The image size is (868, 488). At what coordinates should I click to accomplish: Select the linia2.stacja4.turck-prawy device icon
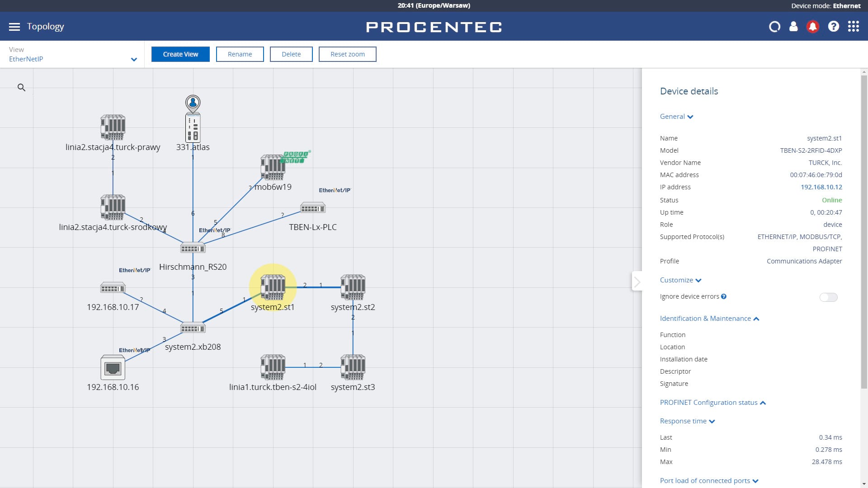[x=113, y=127]
